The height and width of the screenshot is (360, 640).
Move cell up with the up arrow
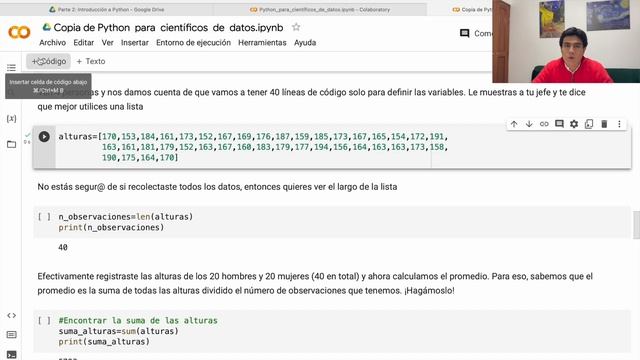[x=514, y=124]
